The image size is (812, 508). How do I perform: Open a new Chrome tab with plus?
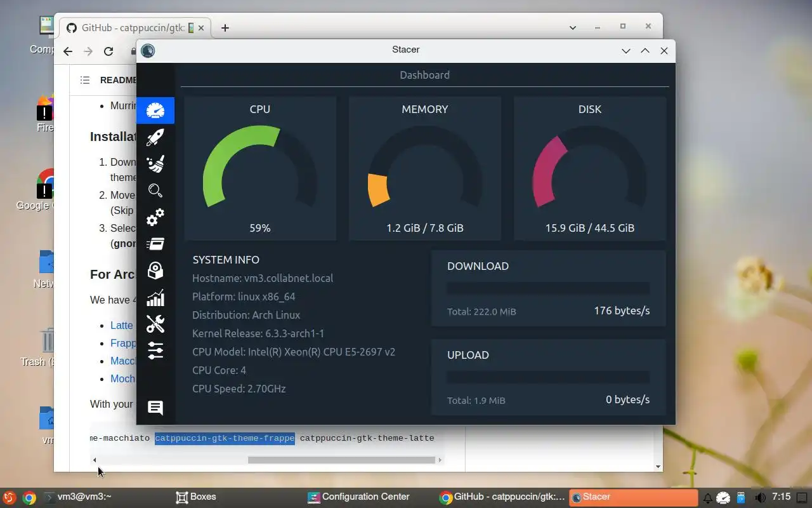point(225,27)
